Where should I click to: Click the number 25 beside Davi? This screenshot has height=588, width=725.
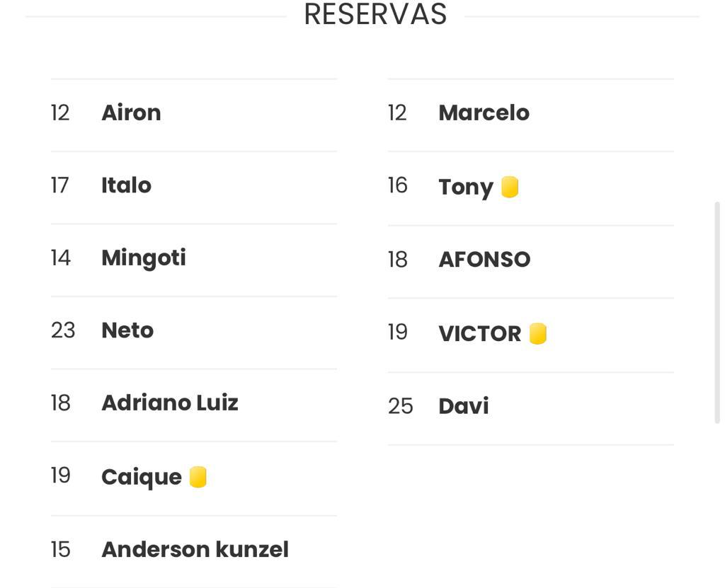pyautogui.click(x=401, y=406)
